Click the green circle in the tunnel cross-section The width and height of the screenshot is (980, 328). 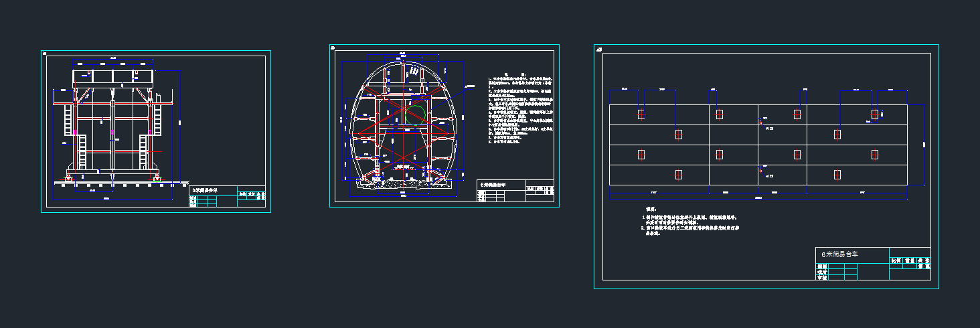point(415,115)
